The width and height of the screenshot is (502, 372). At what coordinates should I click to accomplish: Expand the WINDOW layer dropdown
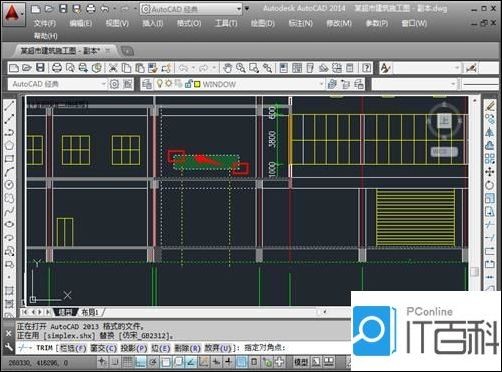(x=321, y=84)
